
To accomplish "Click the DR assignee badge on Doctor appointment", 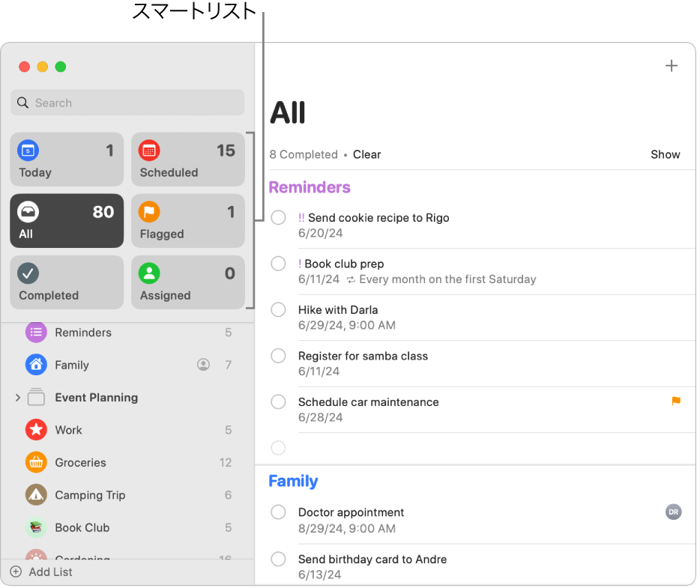I will click(x=674, y=512).
